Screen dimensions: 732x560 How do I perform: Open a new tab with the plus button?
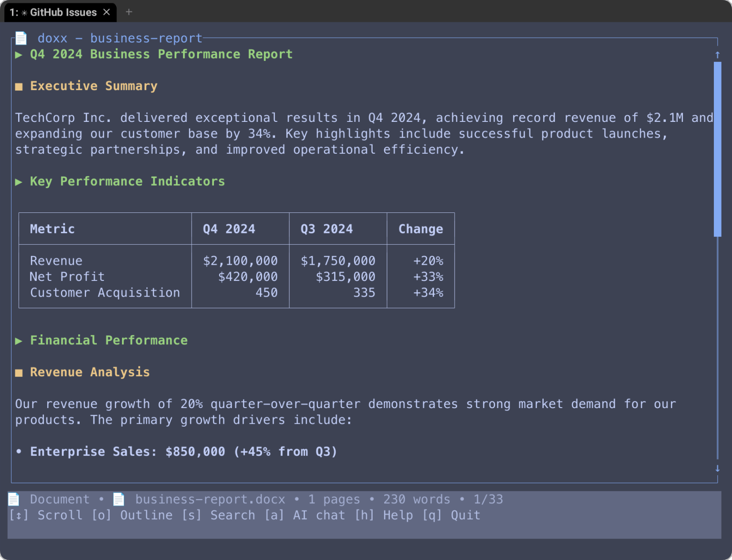tap(128, 12)
